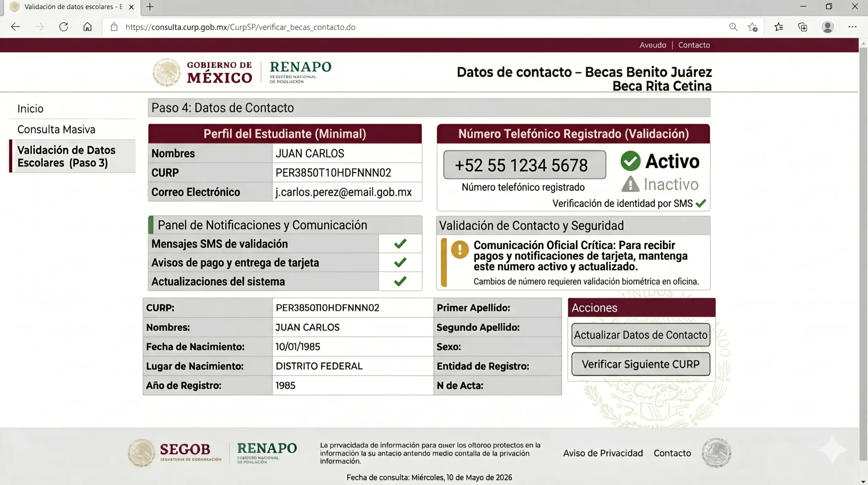This screenshot has width=868, height=485.
Task: Click Número Telefónico Registrado panel header
Action: point(573,133)
